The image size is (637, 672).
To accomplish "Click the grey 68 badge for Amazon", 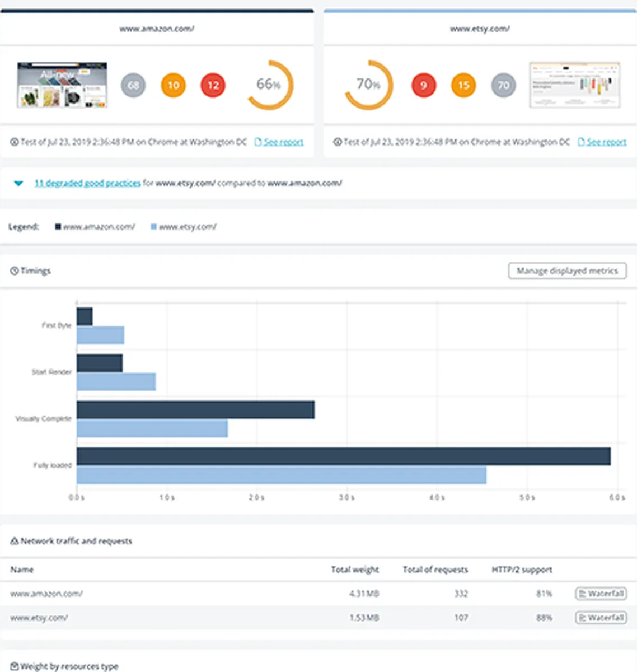I will (x=133, y=86).
